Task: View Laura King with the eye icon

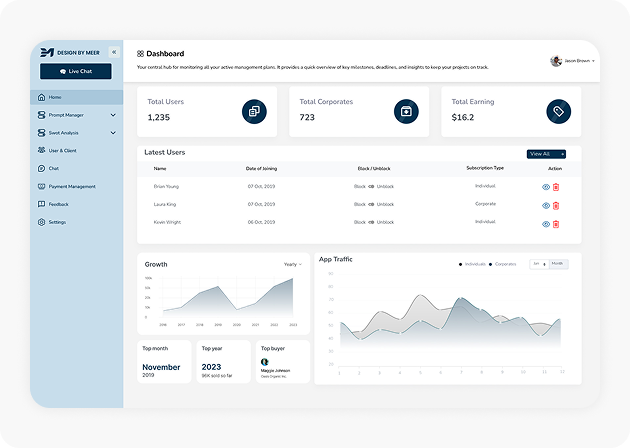Action: coord(546,206)
